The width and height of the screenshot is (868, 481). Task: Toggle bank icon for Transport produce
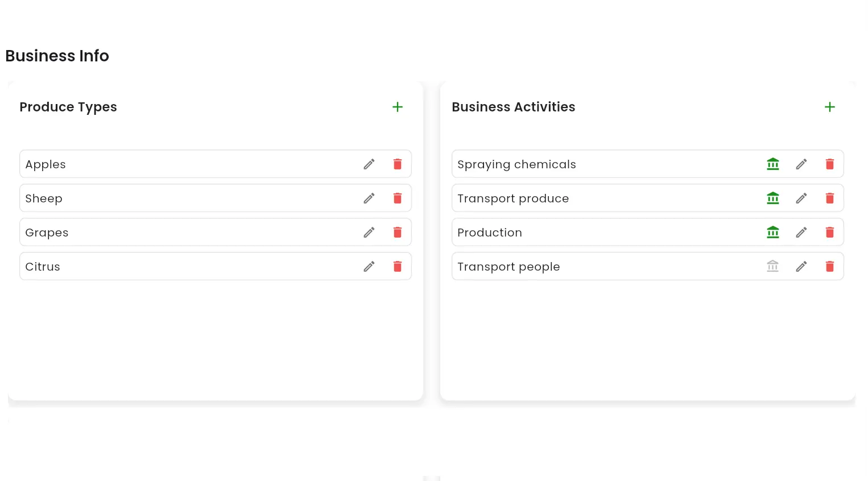coord(773,198)
